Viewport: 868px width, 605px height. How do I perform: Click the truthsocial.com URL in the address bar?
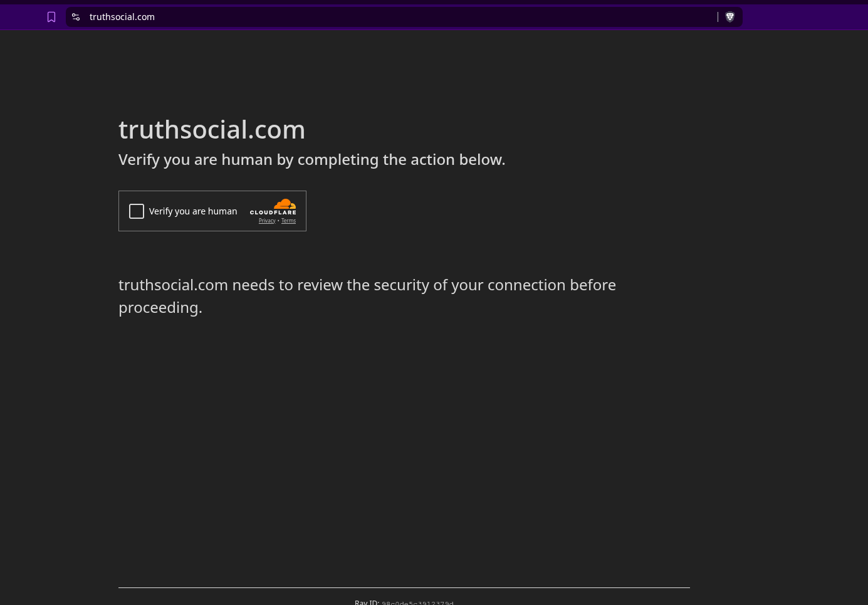point(122,17)
